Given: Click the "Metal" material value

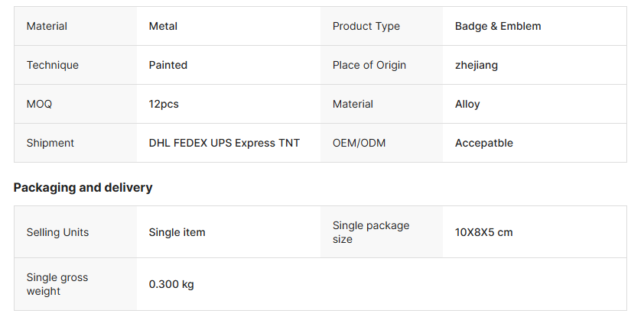Looking at the screenshot, I should [x=163, y=26].
